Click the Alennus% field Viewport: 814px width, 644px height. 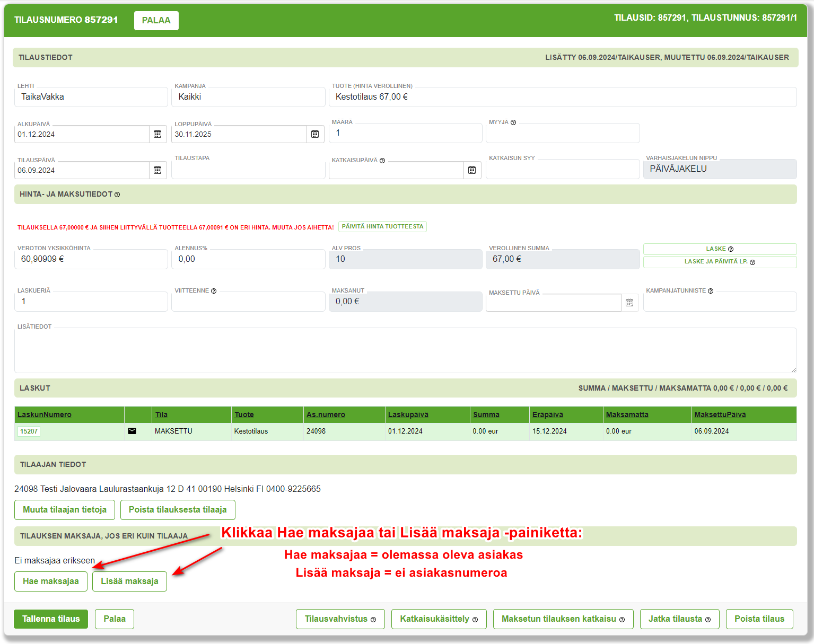click(x=248, y=259)
